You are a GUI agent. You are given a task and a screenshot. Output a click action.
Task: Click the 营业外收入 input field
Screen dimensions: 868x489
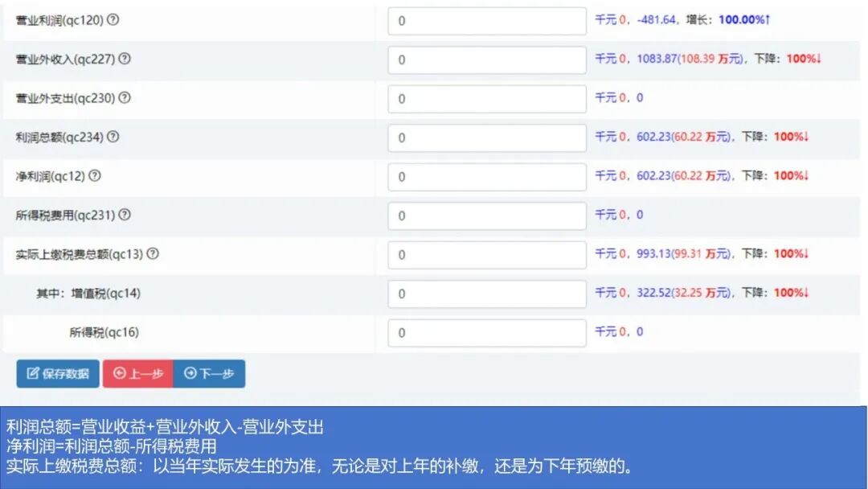pyautogui.click(x=485, y=59)
